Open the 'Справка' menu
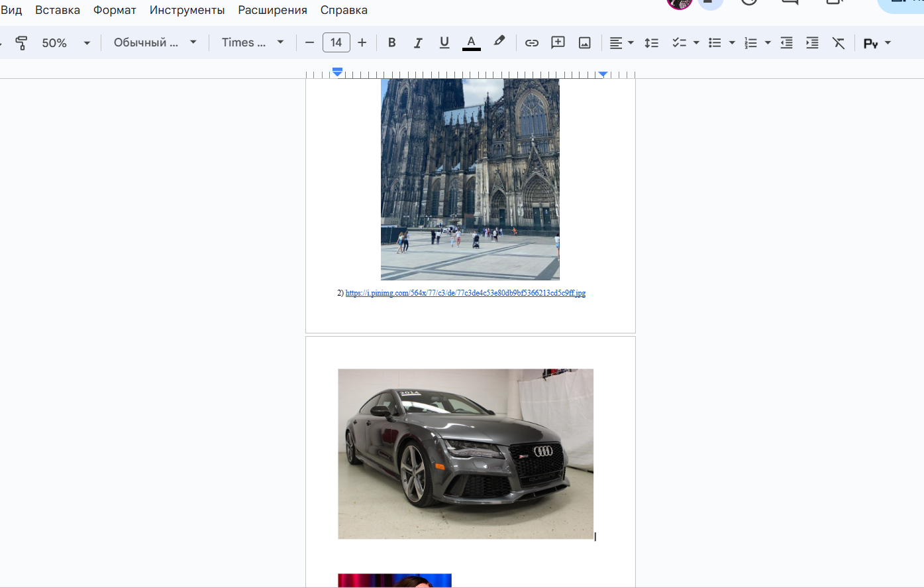The width and height of the screenshot is (924, 588). pos(344,10)
